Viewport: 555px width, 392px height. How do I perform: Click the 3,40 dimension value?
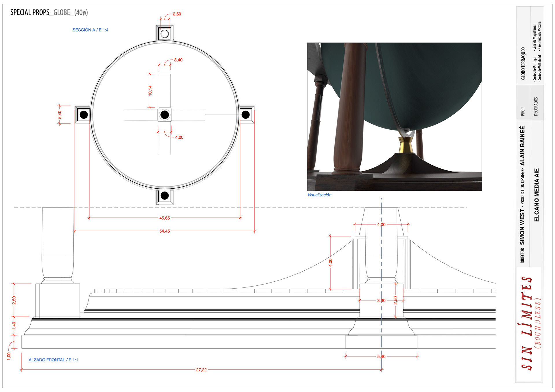click(x=178, y=60)
